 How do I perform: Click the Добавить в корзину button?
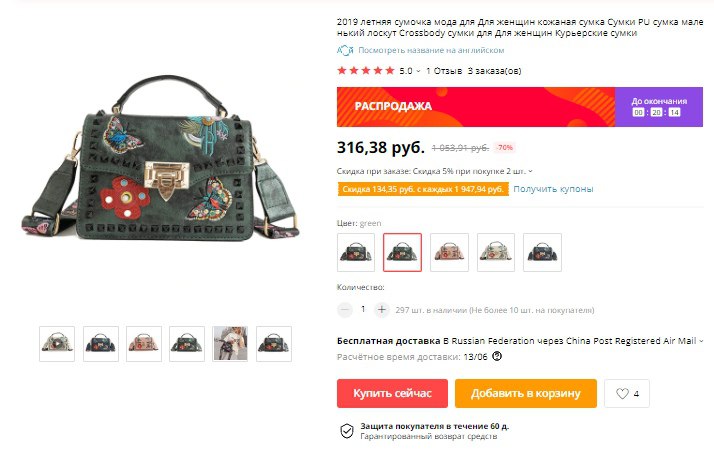pyautogui.click(x=525, y=394)
